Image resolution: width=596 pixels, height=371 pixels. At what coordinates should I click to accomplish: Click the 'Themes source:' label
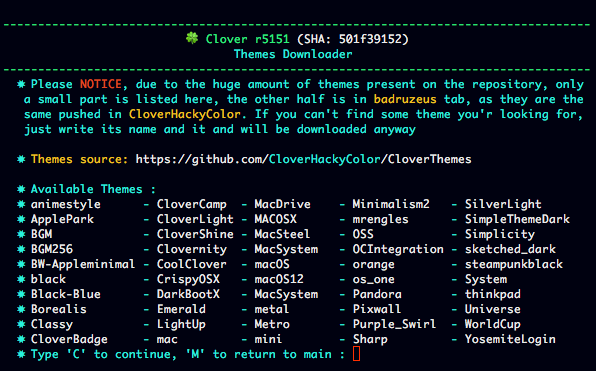[79, 159]
